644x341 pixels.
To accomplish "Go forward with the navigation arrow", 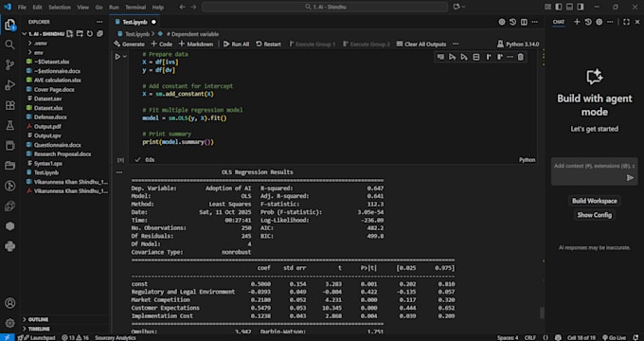I will pos(193,7).
